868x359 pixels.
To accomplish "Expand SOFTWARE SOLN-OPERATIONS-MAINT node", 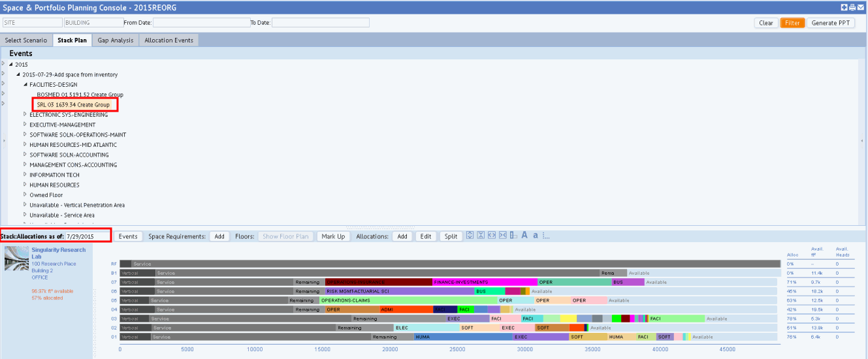I will pyautogui.click(x=26, y=134).
